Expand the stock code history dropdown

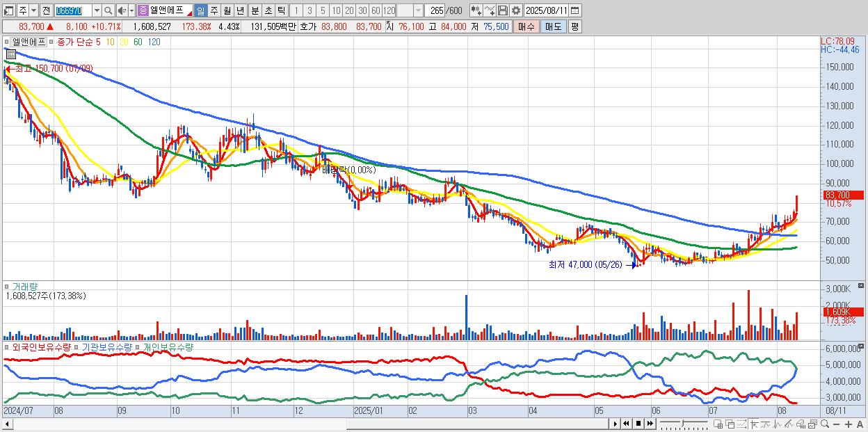[97, 10]
